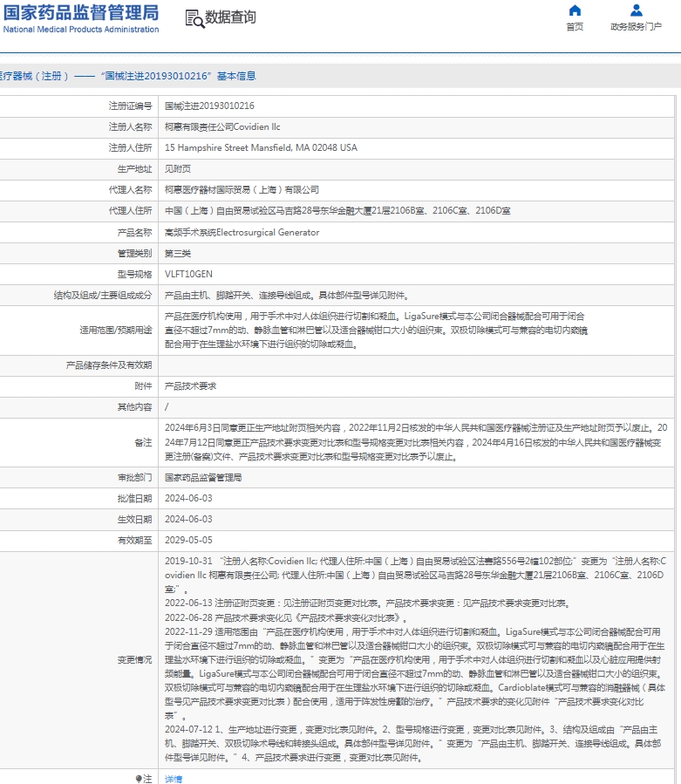Click the 首页 label

tap(575, 26)
